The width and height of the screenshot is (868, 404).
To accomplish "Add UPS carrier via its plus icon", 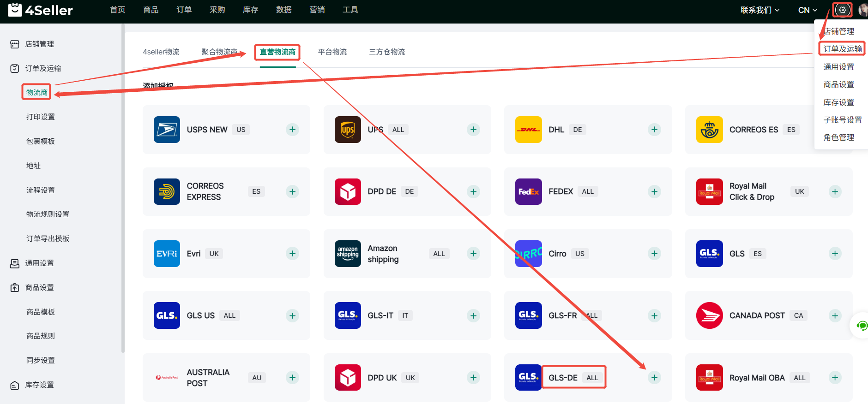I will click(473, 130).
